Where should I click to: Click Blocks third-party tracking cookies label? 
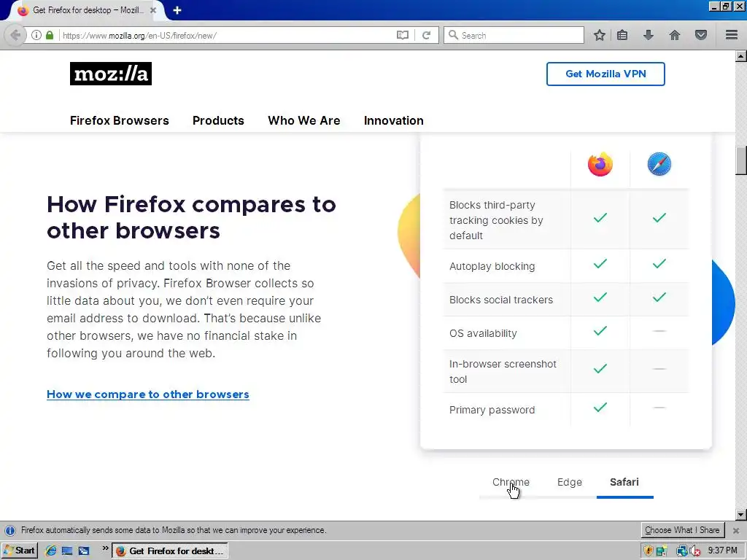coord(496,220)
